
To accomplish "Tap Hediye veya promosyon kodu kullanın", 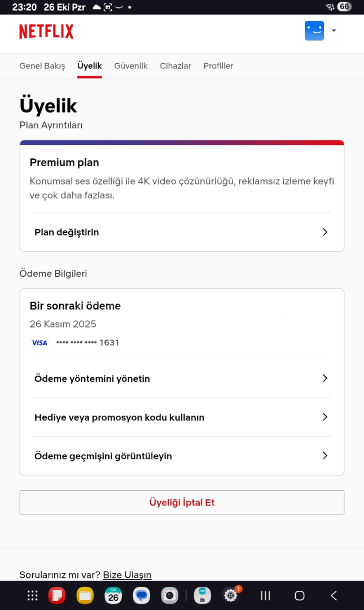I will point(182,417).
